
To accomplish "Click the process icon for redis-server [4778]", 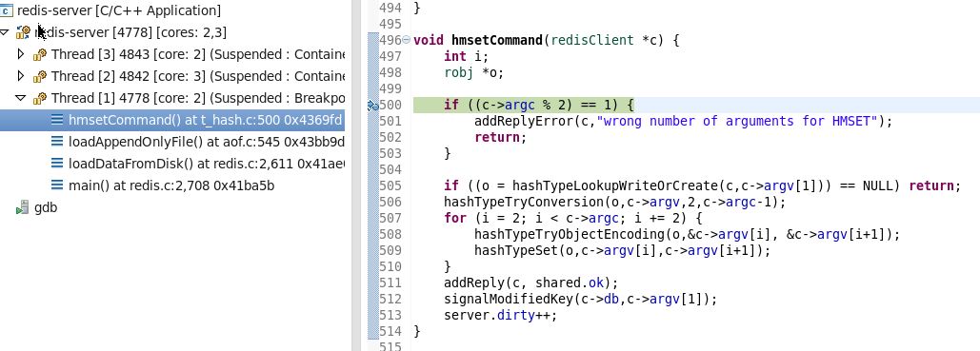I will pyautogui.click(x=24, y=32).
